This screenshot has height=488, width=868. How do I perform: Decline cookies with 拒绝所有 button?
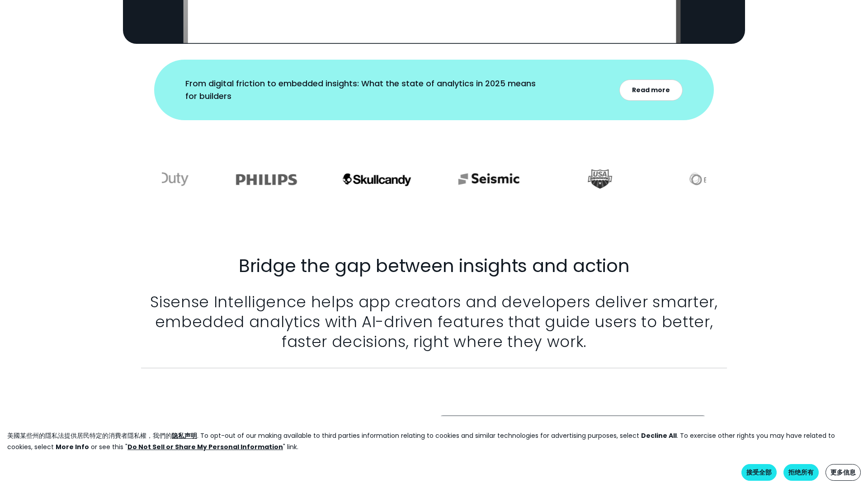[x=801, y=472]
